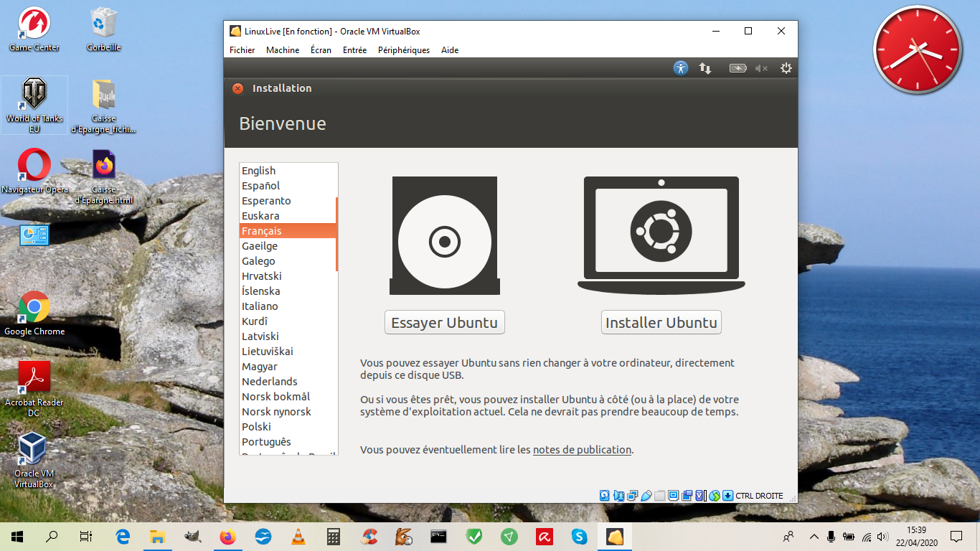Open the Périphériques menu

(x=404, y=50)
